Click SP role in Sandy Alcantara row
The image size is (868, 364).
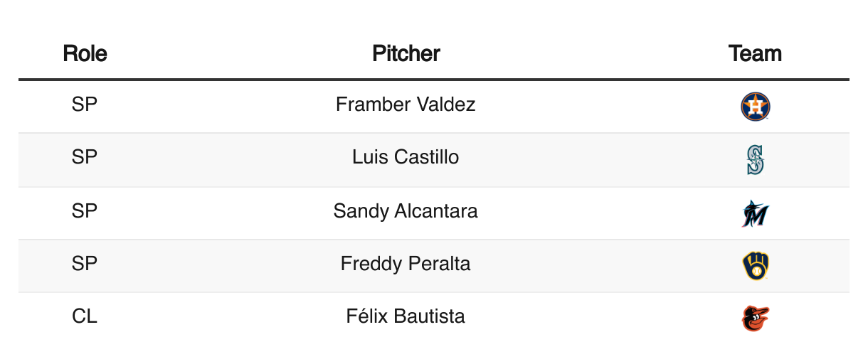(85, 211)
